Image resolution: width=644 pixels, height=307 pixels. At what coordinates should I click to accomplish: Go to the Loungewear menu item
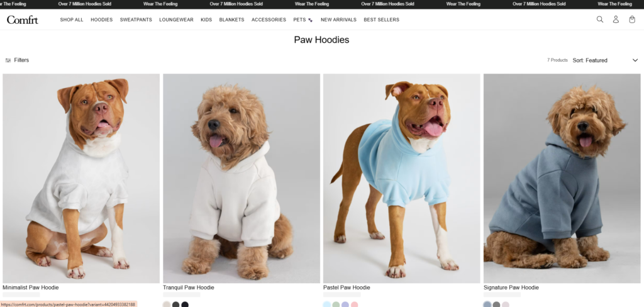(176, 20)
